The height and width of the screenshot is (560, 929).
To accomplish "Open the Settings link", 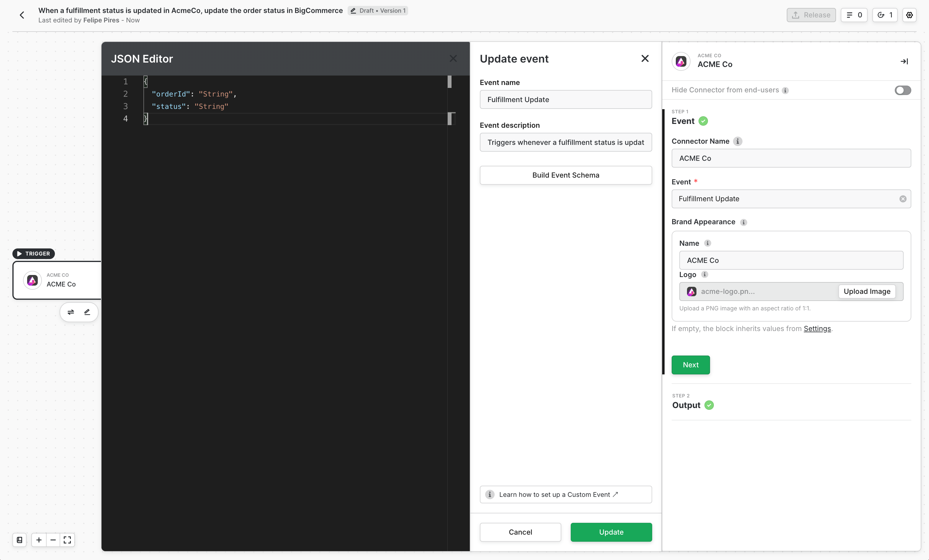I will [x=817, y=329].
